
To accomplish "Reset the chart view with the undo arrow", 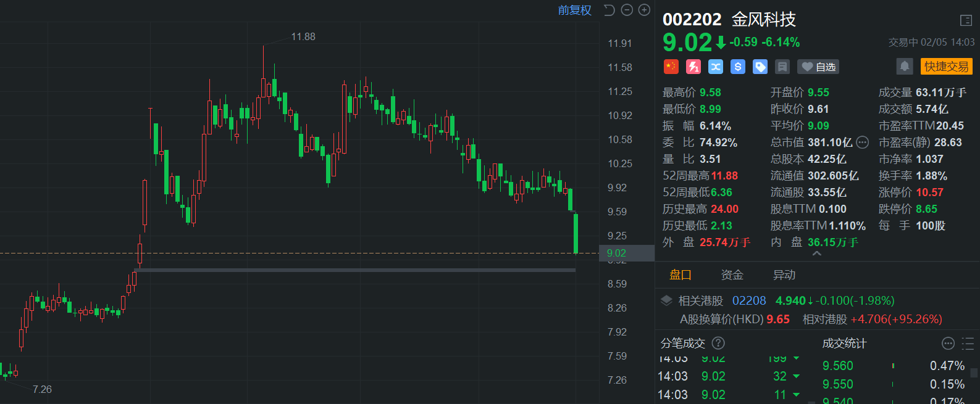I will [609, 10].
